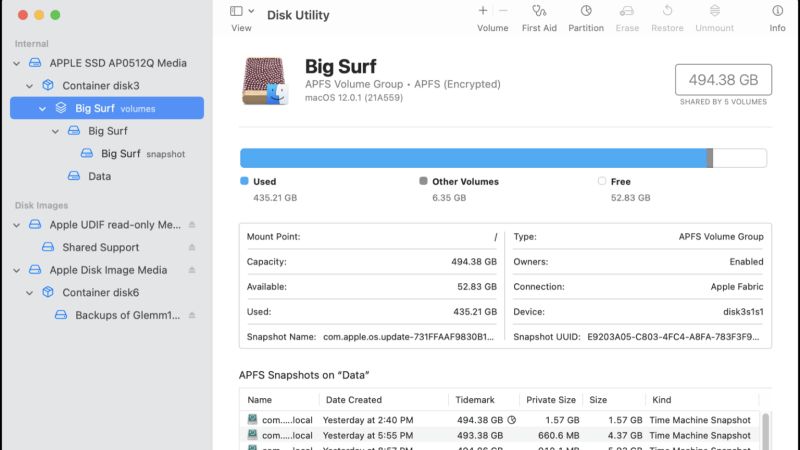
Task: Expand the View dropdown chevron
Action: point(251,11)
